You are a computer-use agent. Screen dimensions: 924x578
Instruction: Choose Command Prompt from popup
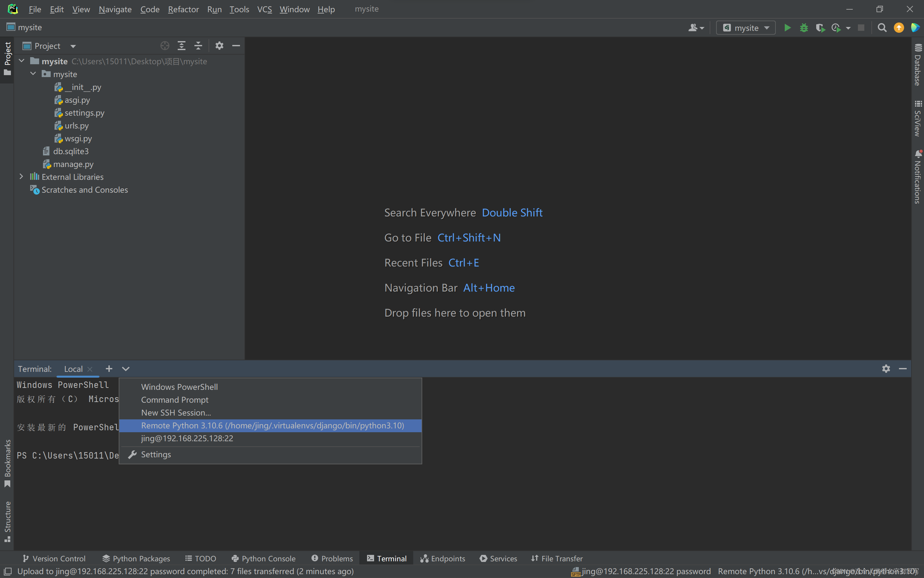pos(270,399)
